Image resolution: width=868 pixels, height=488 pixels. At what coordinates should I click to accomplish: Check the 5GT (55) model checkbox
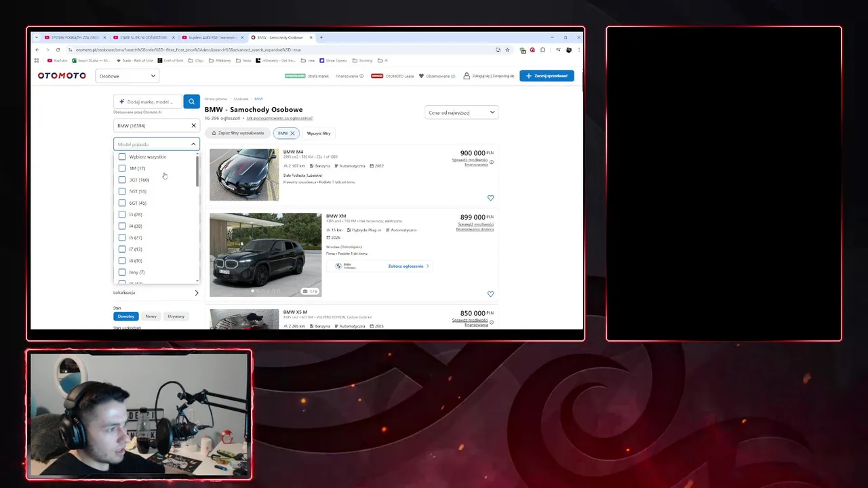tap(122, 191)
